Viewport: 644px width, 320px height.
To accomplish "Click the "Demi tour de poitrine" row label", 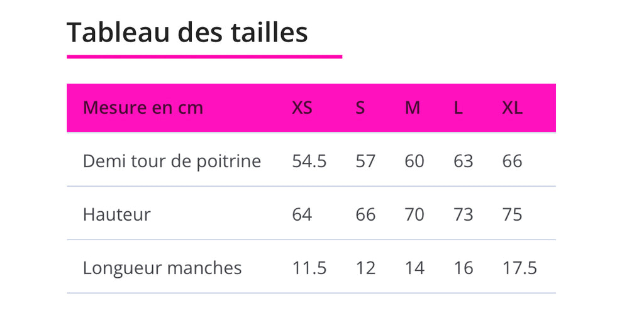I will 172,161.
